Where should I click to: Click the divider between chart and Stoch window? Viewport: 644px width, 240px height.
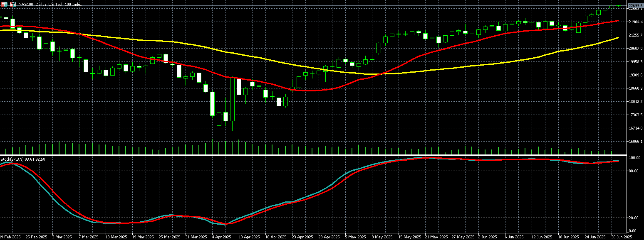(x=316, y=155)
